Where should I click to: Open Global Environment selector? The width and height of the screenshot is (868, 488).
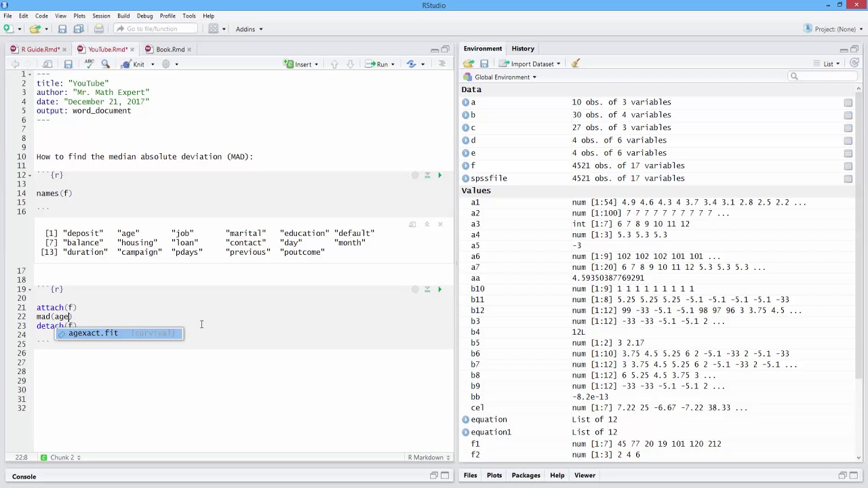(x=500, y=77)
